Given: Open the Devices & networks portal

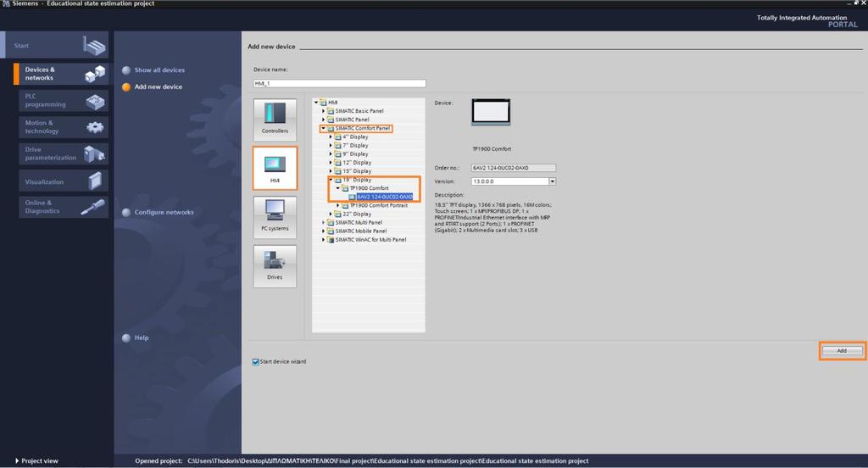Looking at the screenshot, I should (x=61, y=74).
